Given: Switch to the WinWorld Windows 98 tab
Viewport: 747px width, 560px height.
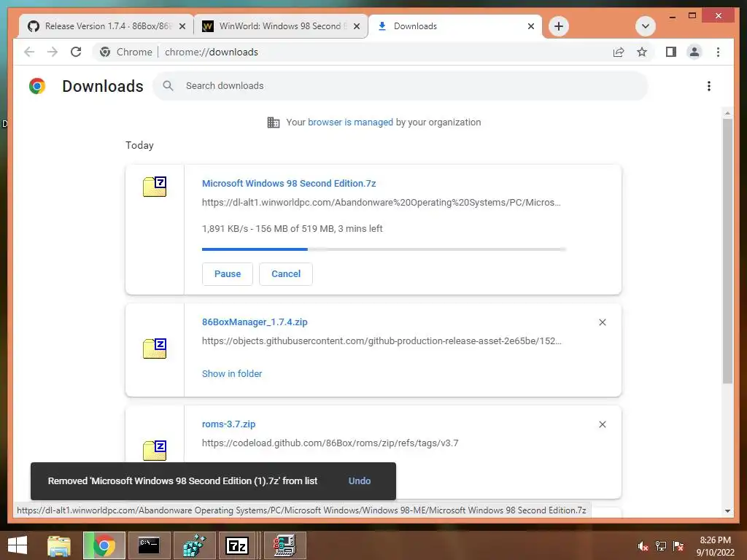Looking at the screenshot, I should pos(281,26).
